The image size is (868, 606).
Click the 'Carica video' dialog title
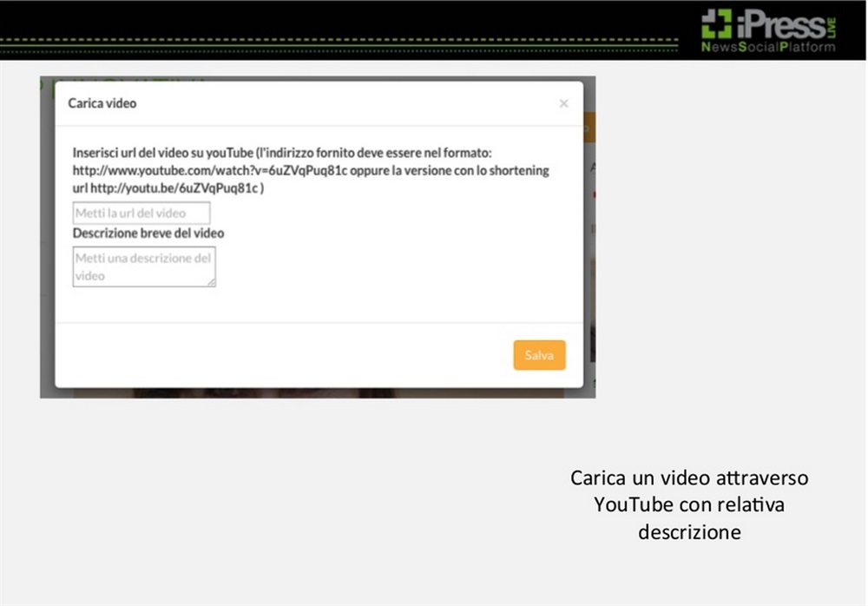click(102, 103)
